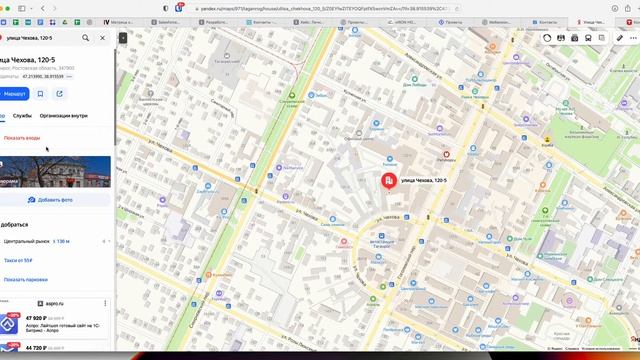The image size is (640, 360).
Task: Click the blue extension icon with red badge
Action: [x=179, y=8]
